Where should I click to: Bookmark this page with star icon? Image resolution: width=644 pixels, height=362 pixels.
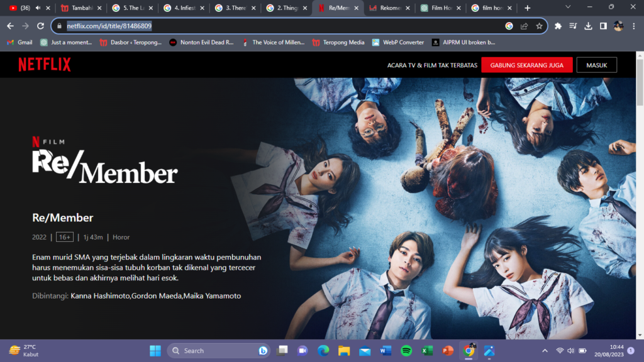pos(539,26)
